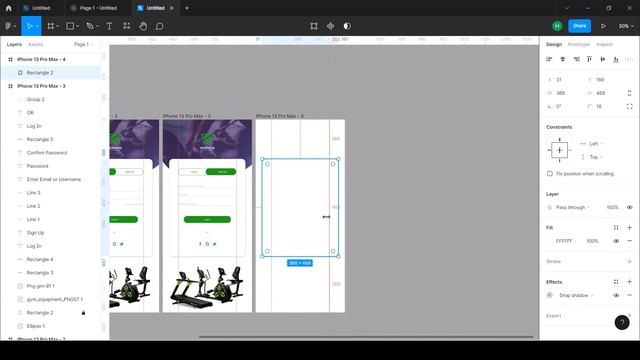This screenshot has width=640, height=360.
Task: Open Pass through blend mode dropdown
Action: tap(573, 207)
